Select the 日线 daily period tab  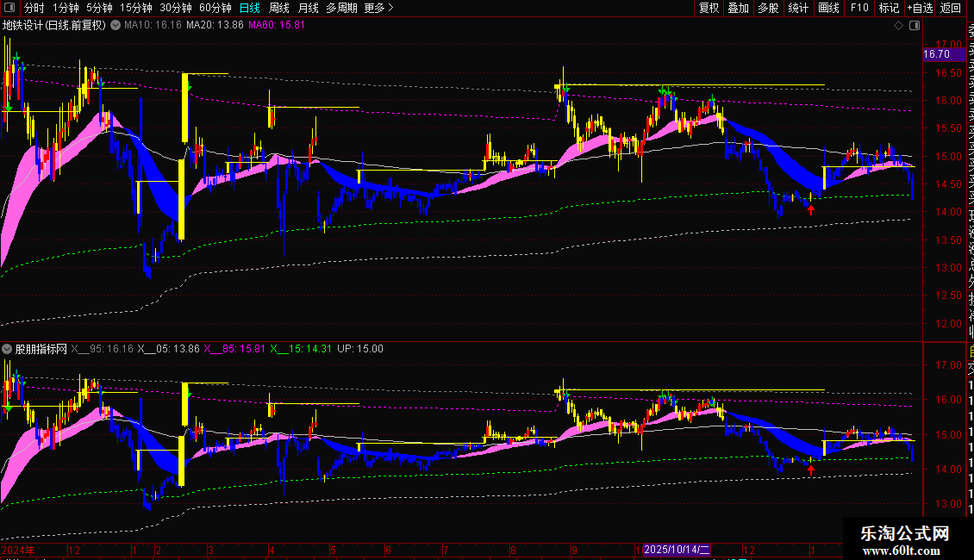click(250, 8)
